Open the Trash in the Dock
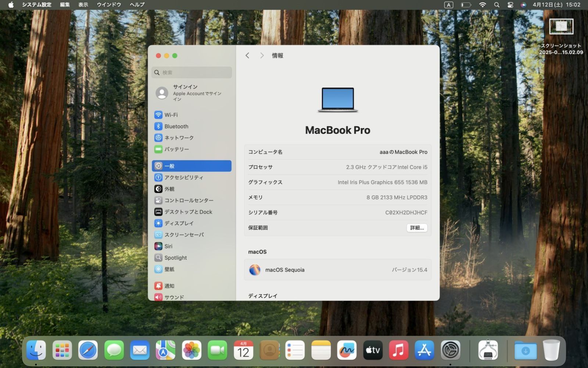 click(x=551, y=350)
